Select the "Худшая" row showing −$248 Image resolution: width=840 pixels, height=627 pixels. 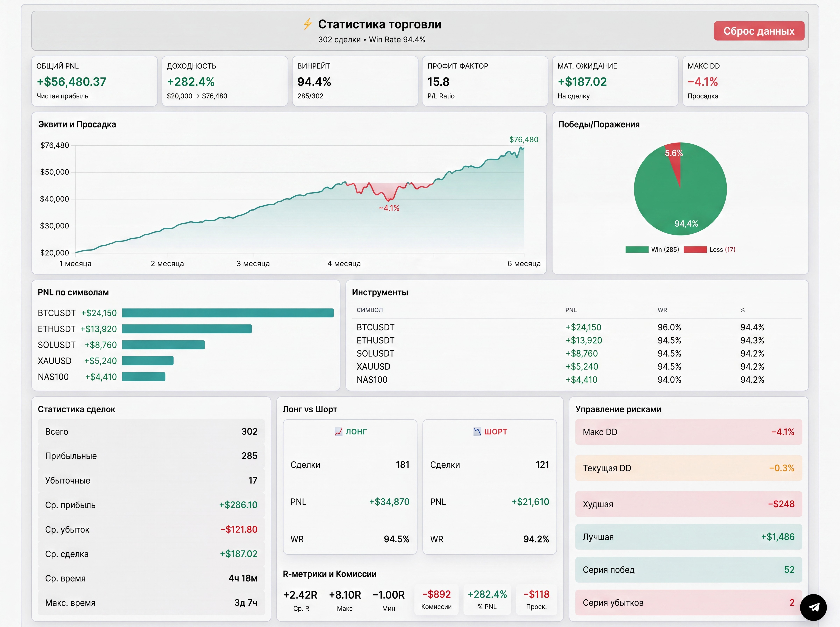689,504
